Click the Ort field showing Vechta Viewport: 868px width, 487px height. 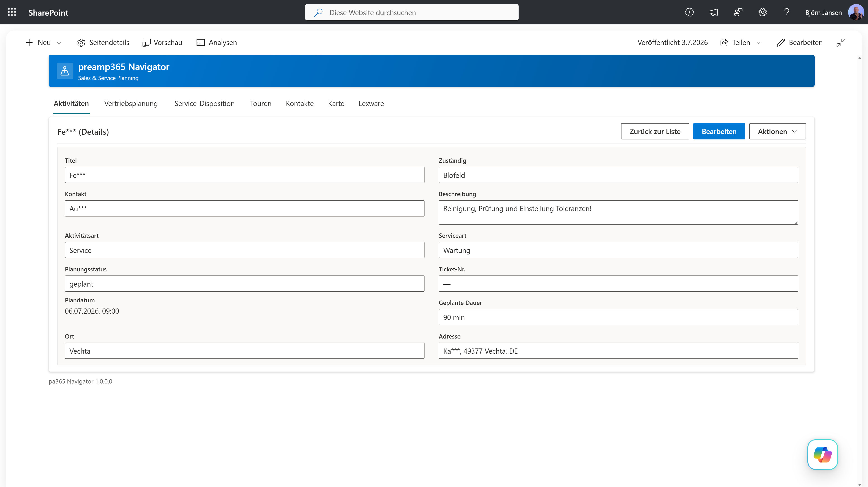point(244,351)
